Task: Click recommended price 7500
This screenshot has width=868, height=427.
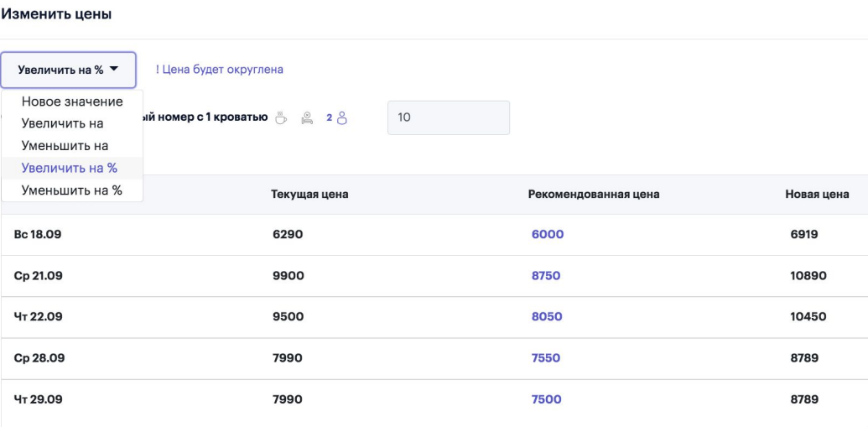Action: [x=547, y=399]
